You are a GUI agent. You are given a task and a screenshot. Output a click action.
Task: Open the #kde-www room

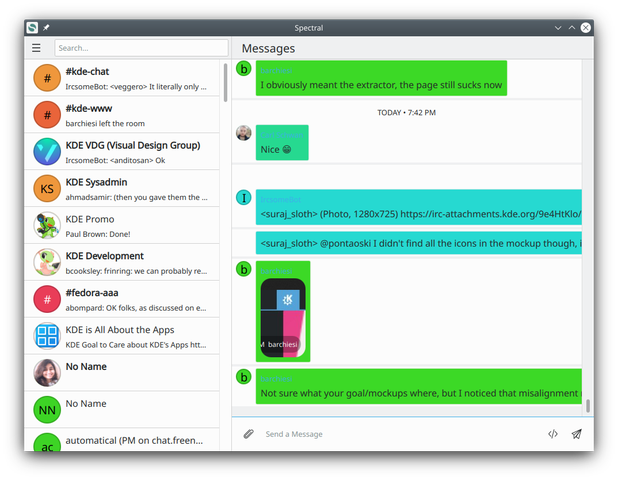point(122,115)
